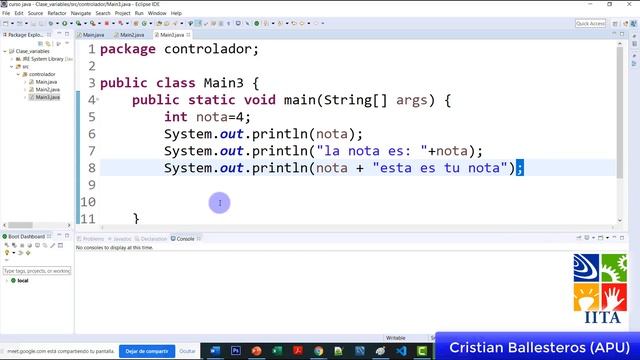This screenshot has height=360, width=640.
Task: Open Photoshop from the taskbar
Action: pyautogui.click(x=236, y=351)
